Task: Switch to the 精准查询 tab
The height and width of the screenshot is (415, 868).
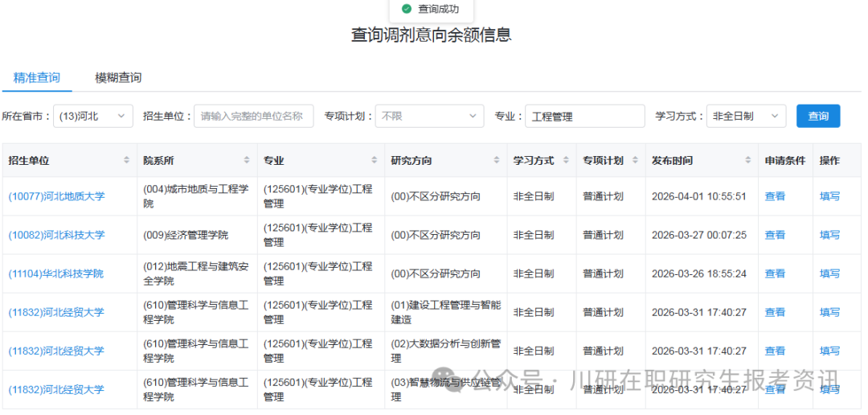Action: pyautogui.click(x=36, y=77)
